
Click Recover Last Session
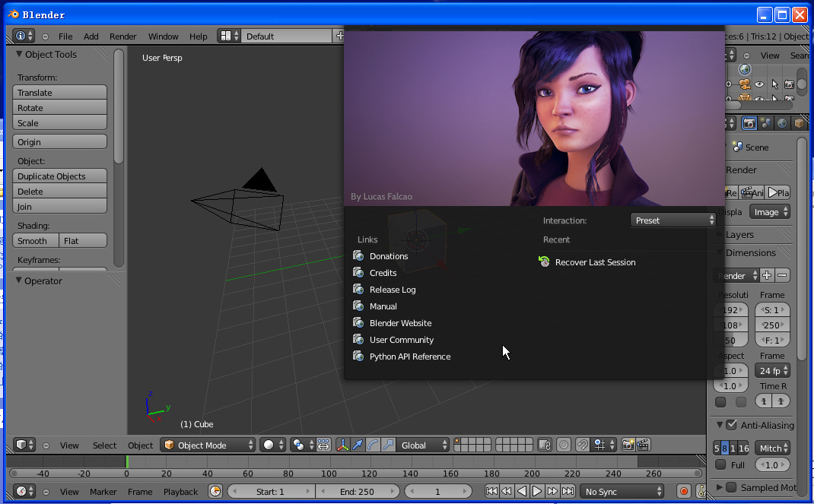(595, 262)
